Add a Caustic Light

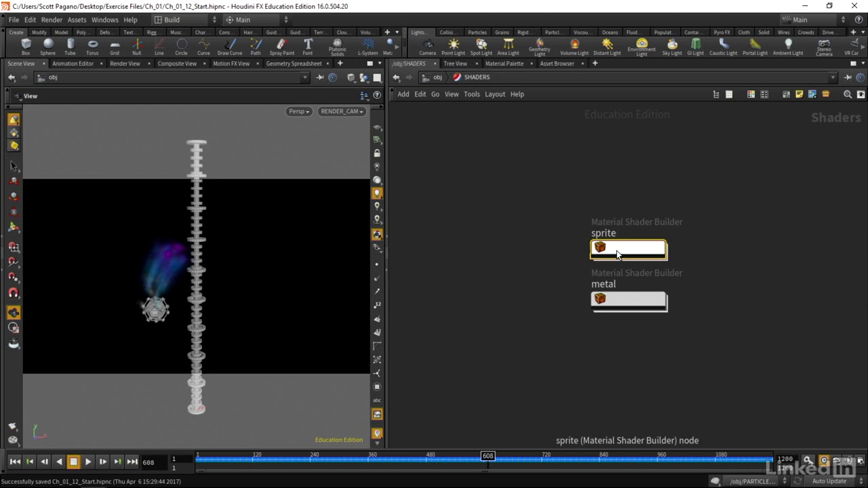click(723, 47)
